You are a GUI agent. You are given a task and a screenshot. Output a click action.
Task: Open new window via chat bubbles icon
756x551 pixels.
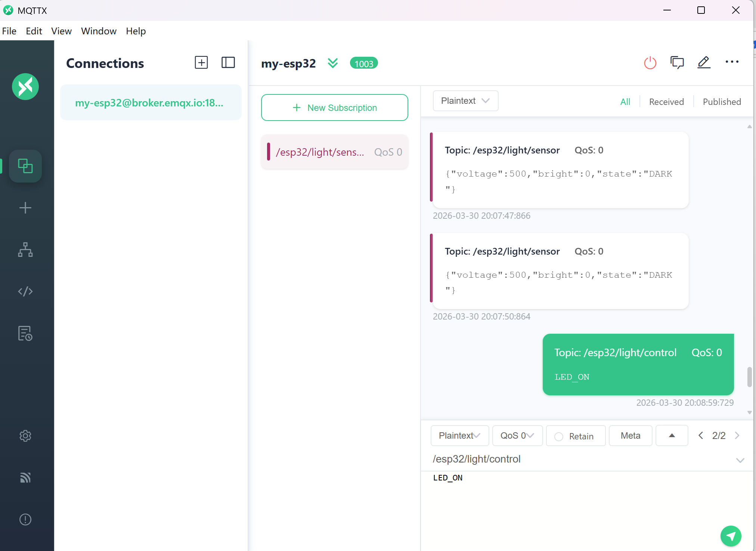[677, 62]
